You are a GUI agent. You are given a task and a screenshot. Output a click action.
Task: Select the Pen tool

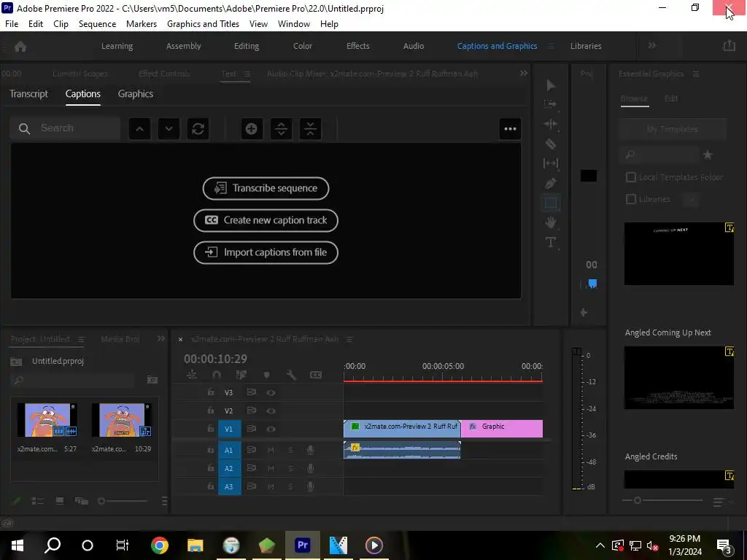tap(551, 183)
